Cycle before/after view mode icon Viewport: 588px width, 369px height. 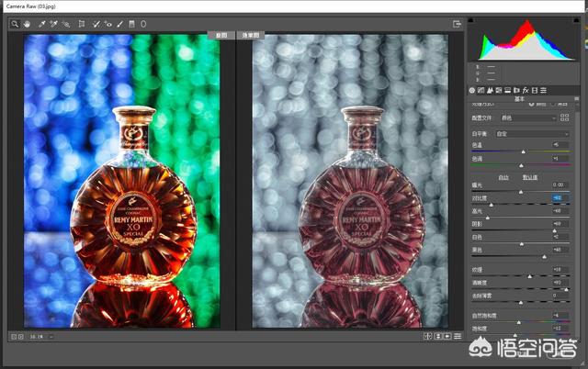pyautogui.click(x=427, y=336)
